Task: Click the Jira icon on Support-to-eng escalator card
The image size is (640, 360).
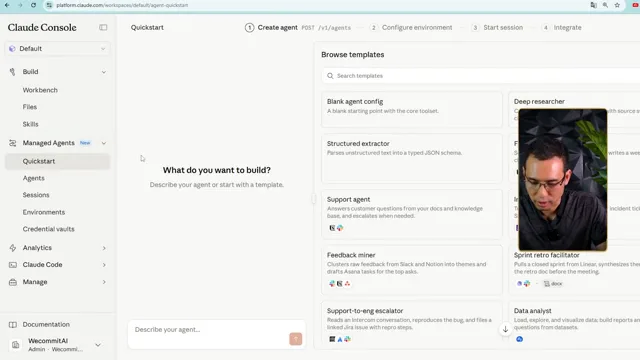Action: [x=340, y=339]
